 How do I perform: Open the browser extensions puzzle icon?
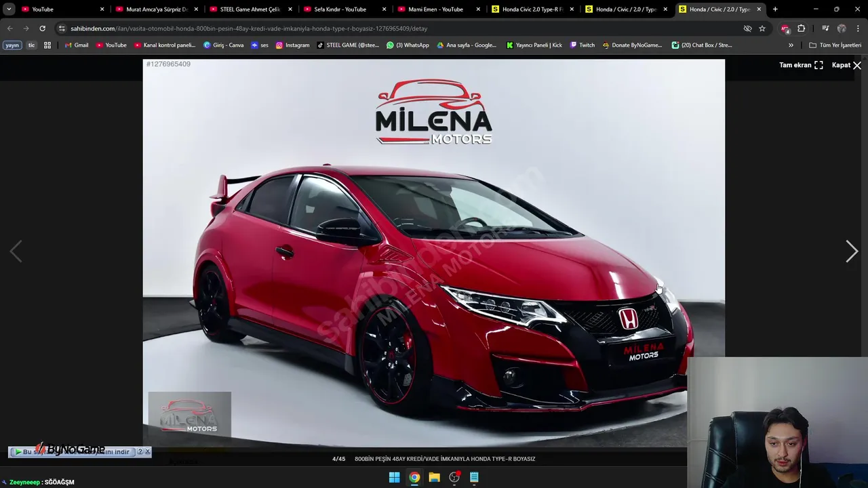pyautogui.click(x=802, y=28)
